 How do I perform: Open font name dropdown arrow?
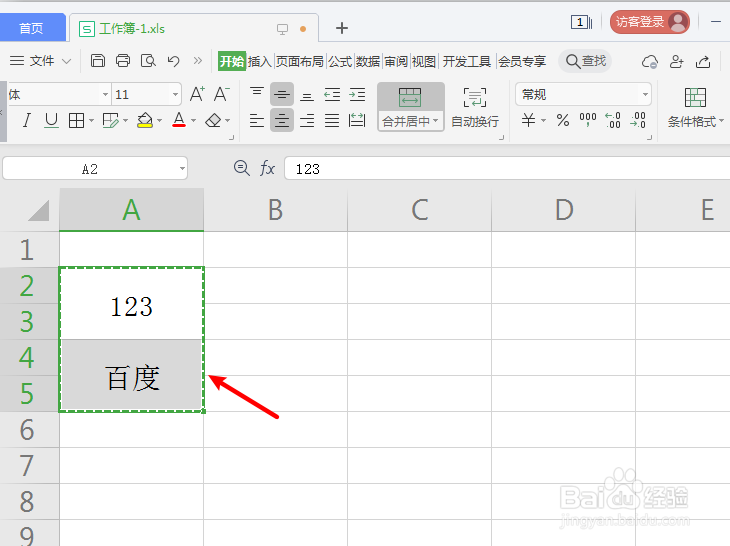click(106, 94)
